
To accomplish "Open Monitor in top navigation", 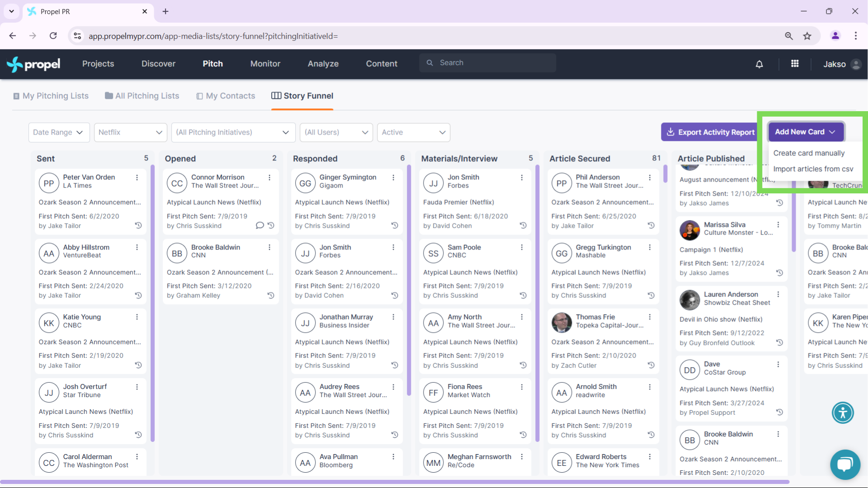I will click(265, 64).
